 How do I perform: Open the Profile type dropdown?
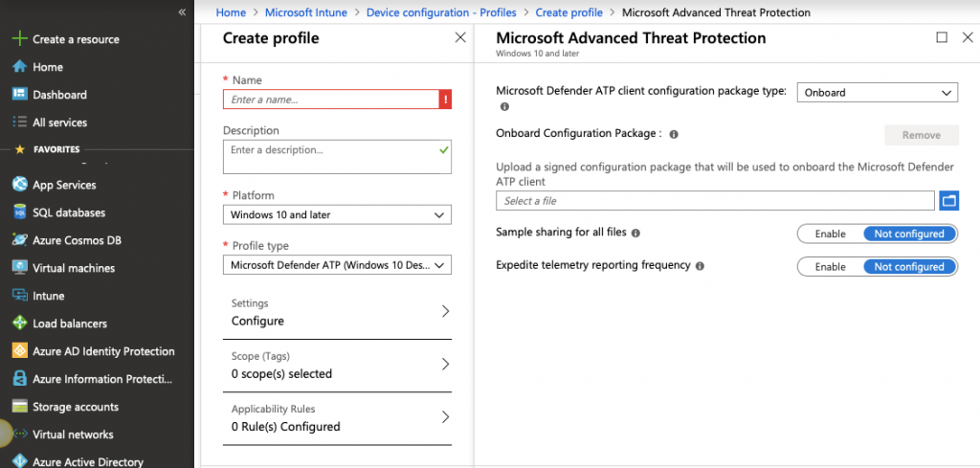tap(337, 265)
